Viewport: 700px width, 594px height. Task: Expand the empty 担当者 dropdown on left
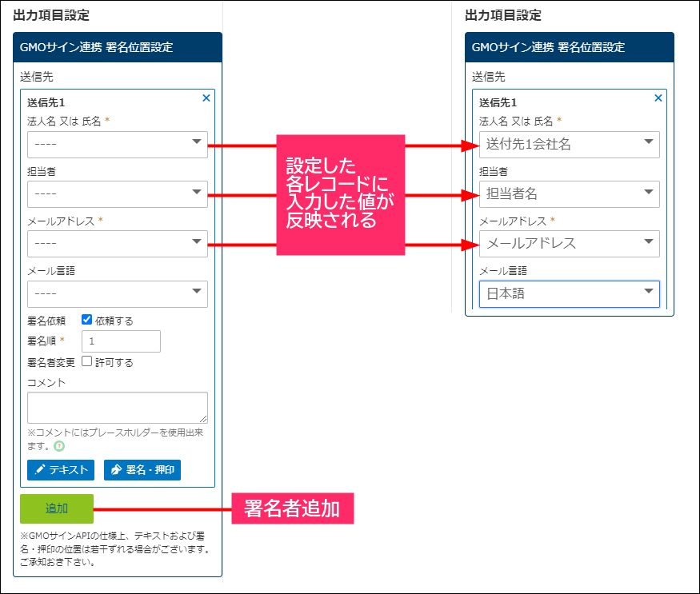click(x=118, y=193)
